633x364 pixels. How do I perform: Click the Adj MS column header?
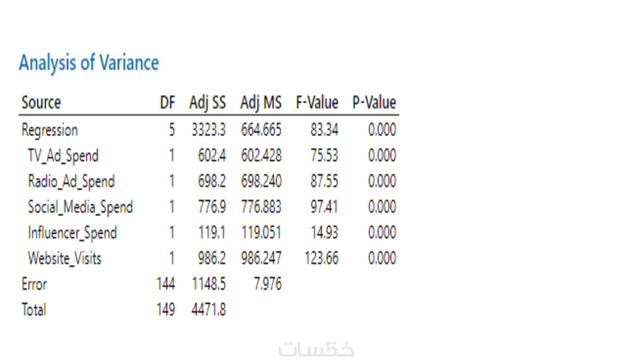[261, 103]
